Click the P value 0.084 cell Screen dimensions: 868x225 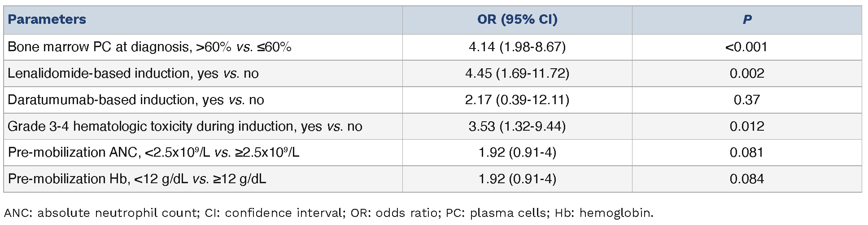[x=746, y=179]
